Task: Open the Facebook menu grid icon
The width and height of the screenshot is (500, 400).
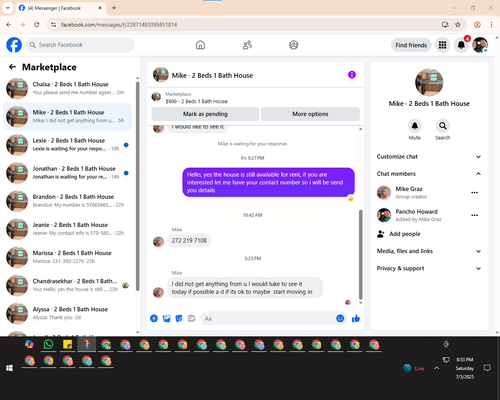Action: coord(442,45)
